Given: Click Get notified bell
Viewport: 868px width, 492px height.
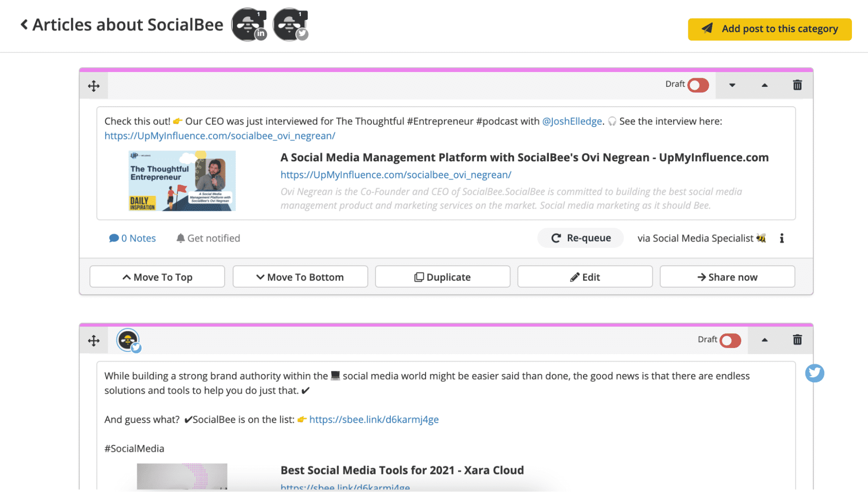Looking at the screenshot, I should [x=208, y=238].
